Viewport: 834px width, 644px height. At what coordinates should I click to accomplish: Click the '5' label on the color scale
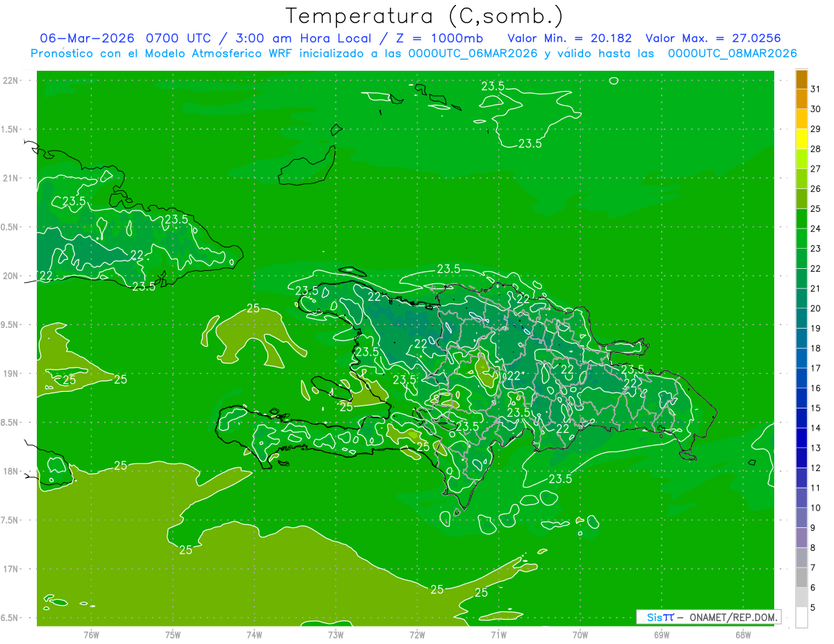pos(812,607)
